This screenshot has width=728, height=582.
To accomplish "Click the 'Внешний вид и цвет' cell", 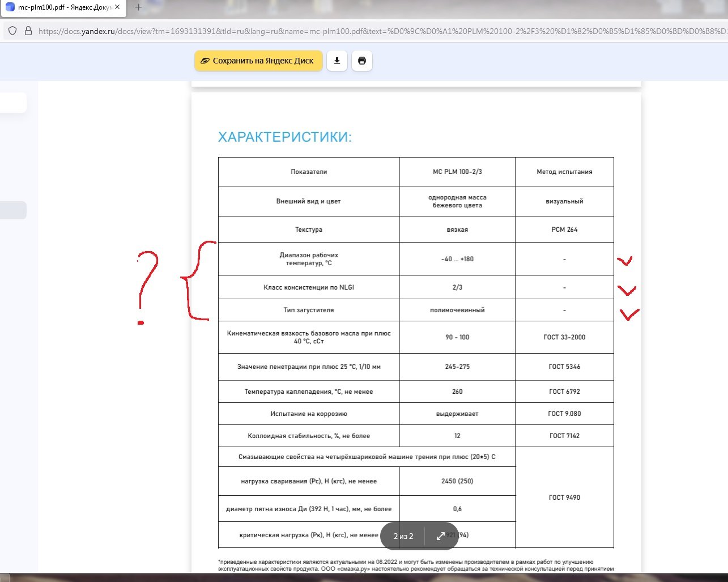I will coord(309,201).
